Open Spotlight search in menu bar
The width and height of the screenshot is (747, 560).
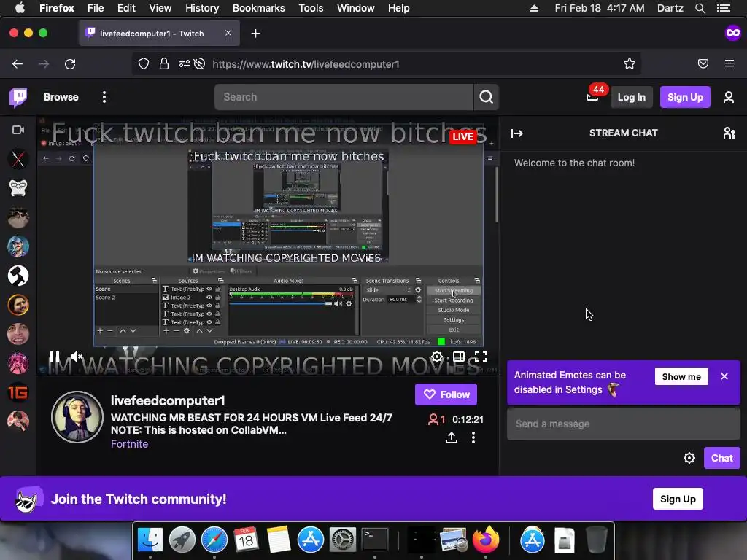[700, 8]
